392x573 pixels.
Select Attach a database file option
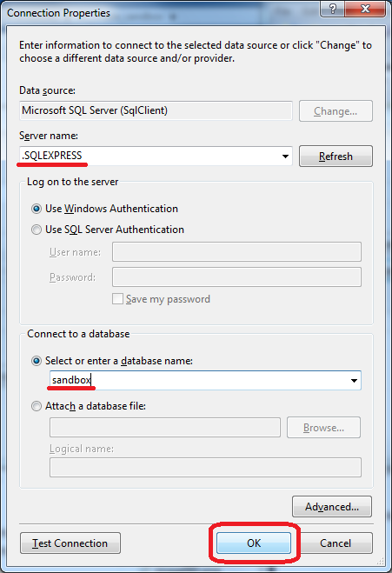[x=37, y=406]
